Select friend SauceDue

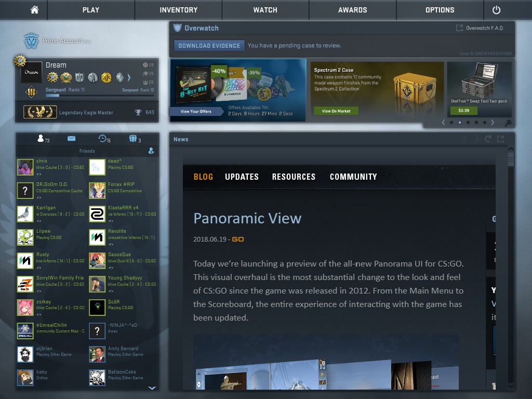[123, 261]
